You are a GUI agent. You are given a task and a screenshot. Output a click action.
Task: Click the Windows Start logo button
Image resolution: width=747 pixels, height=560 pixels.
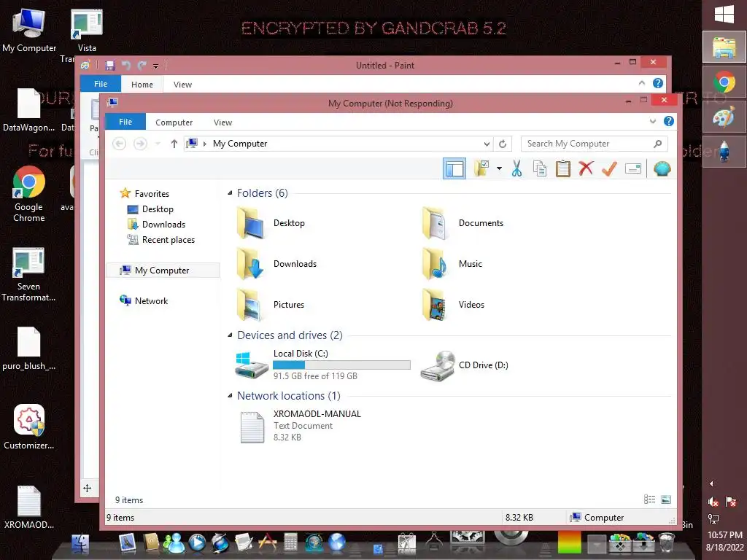(x=724, y=15)
